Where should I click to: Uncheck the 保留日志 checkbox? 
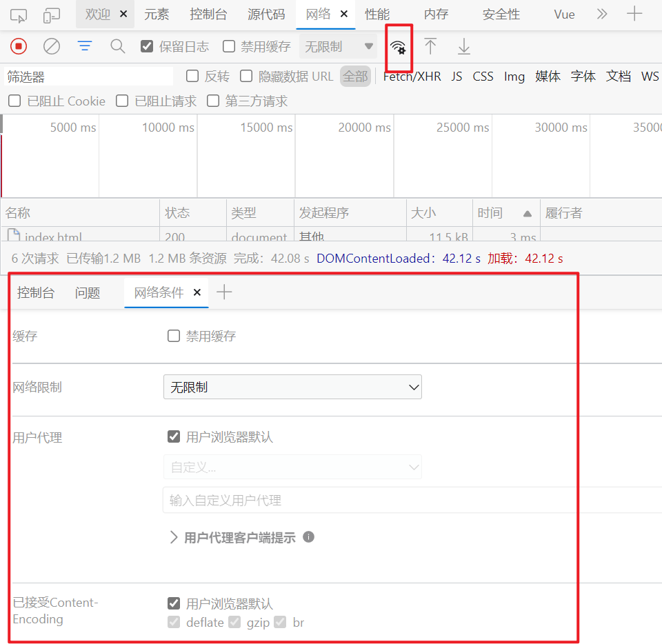pos(146,46)
